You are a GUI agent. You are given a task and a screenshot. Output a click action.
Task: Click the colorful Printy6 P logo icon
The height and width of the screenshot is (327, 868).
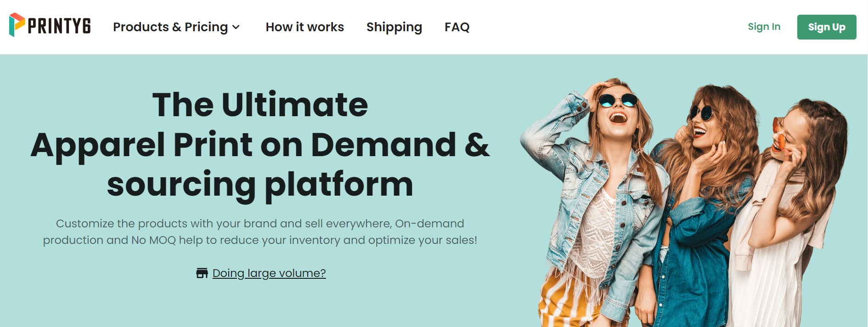click(x=17, y=25)
